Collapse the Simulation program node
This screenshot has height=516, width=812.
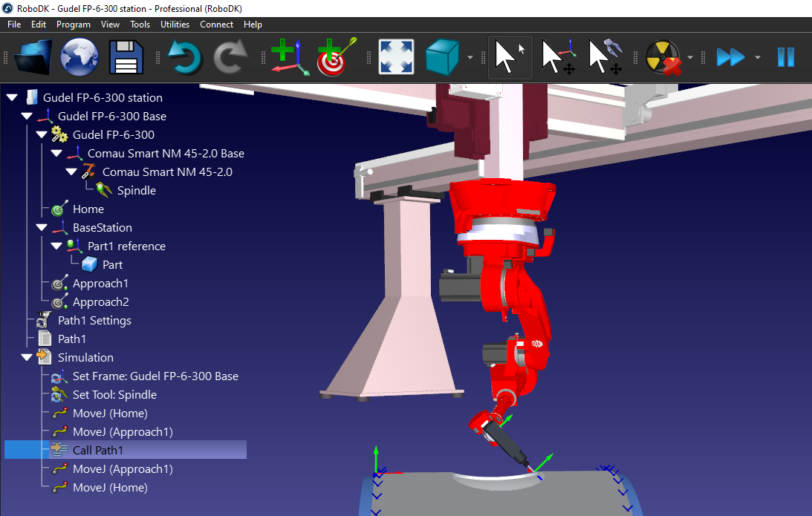[x=27, y=358]
